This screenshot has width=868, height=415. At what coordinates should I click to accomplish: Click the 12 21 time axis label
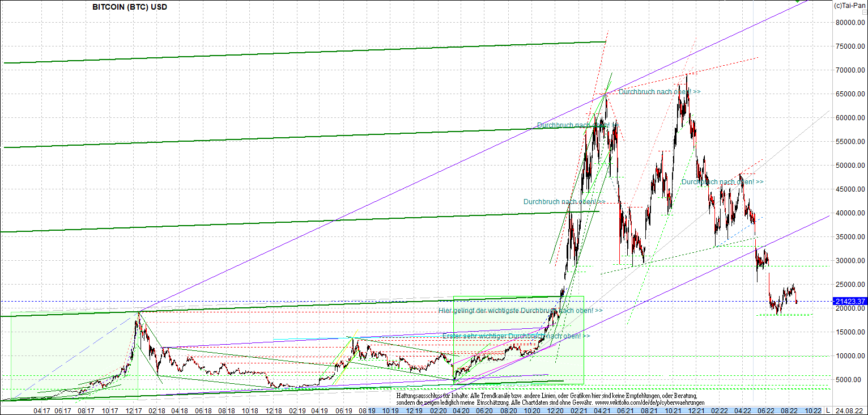click(x=697, y=410)
